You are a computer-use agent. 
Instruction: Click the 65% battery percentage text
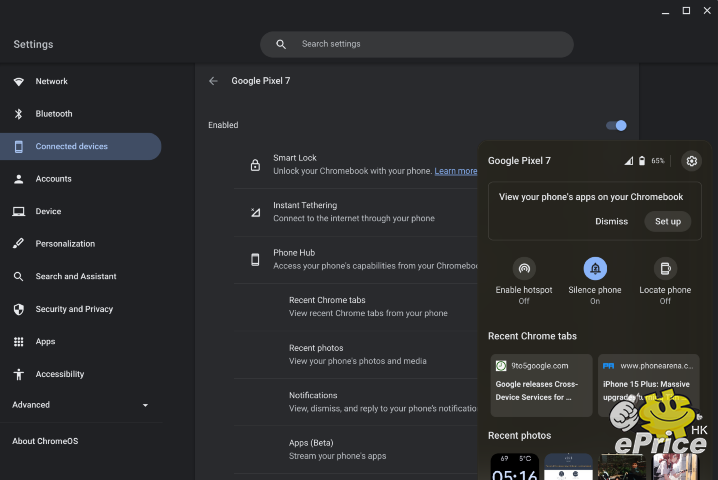[x=658, y=161]
